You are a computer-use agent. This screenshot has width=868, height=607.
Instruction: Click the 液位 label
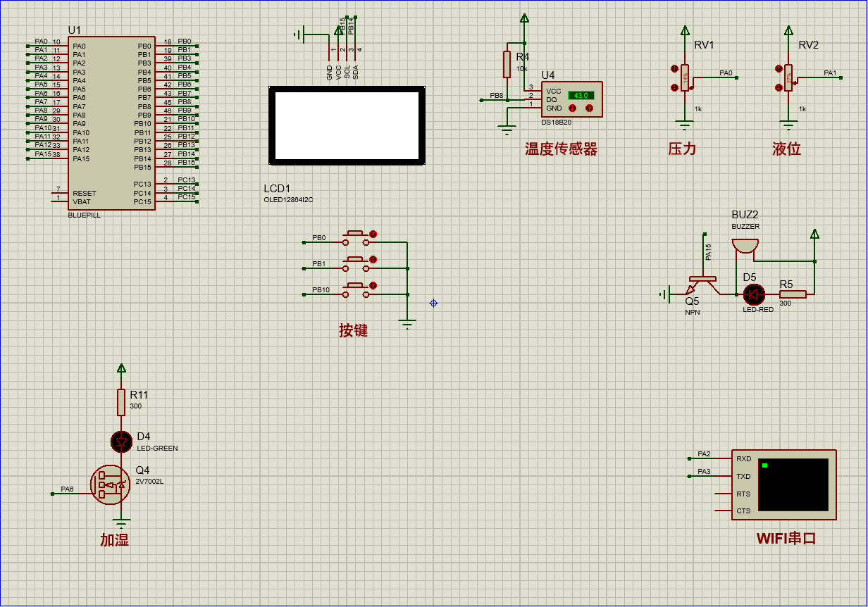coord(786,149)
